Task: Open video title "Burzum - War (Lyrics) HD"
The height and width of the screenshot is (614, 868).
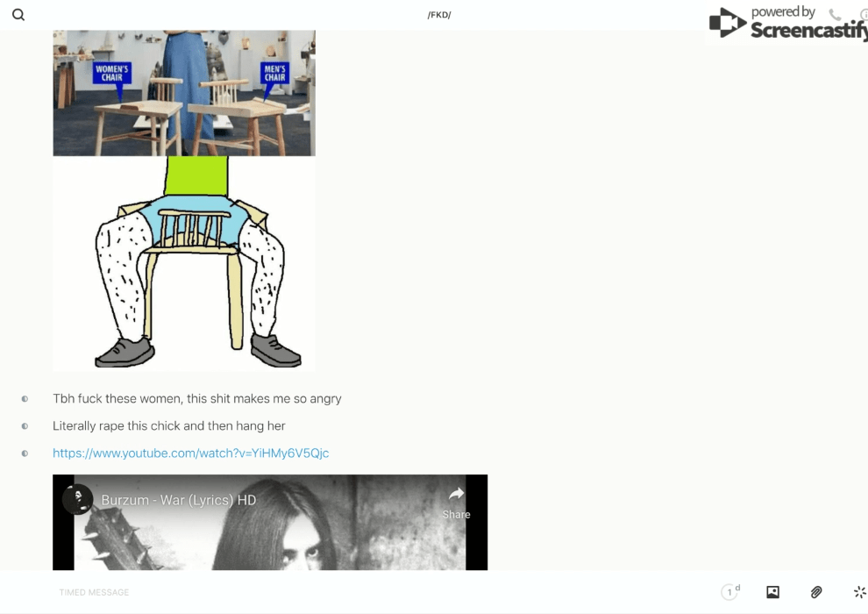Action: (x=178, y=500)
